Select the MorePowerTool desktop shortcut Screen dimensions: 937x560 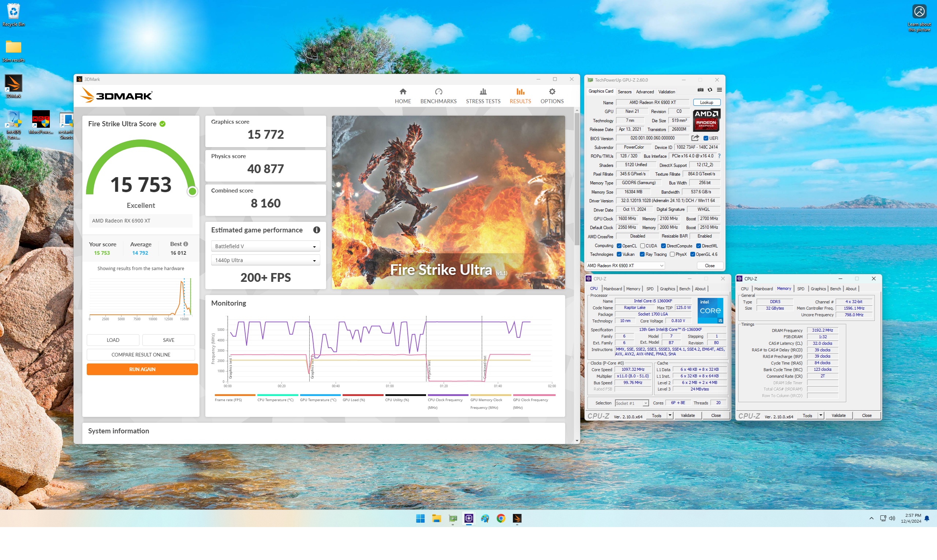tap(41, 122)
